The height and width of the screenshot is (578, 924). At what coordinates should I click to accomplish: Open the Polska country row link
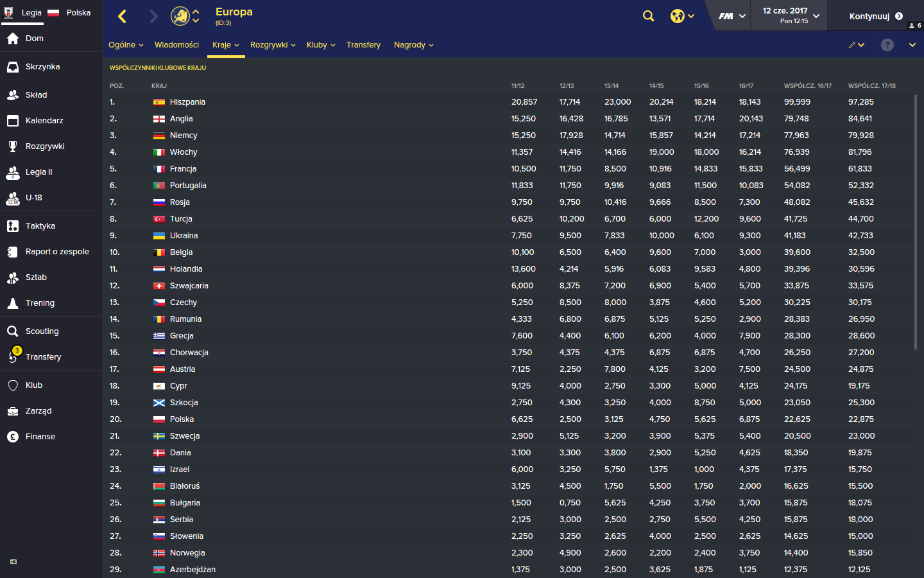click(x=182, y=419)
